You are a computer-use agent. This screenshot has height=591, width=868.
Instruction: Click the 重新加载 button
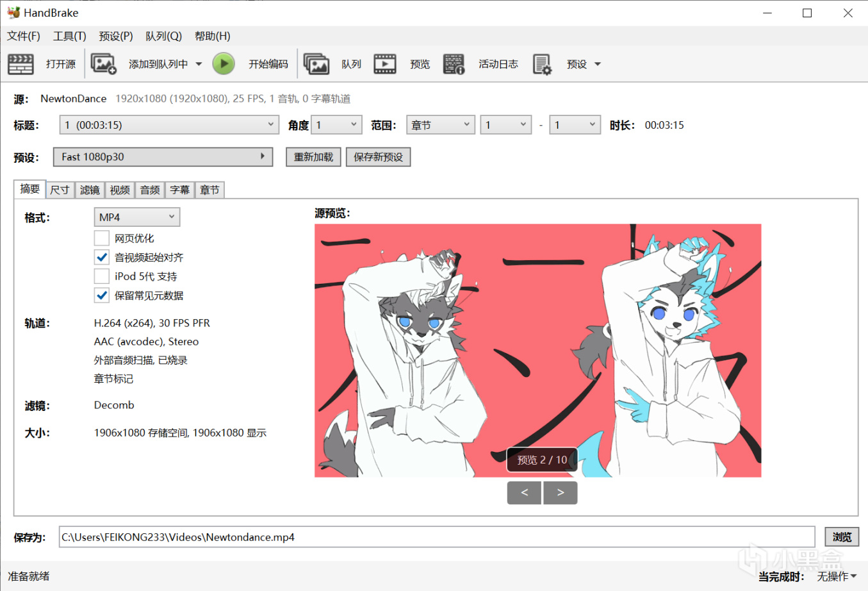314,157
